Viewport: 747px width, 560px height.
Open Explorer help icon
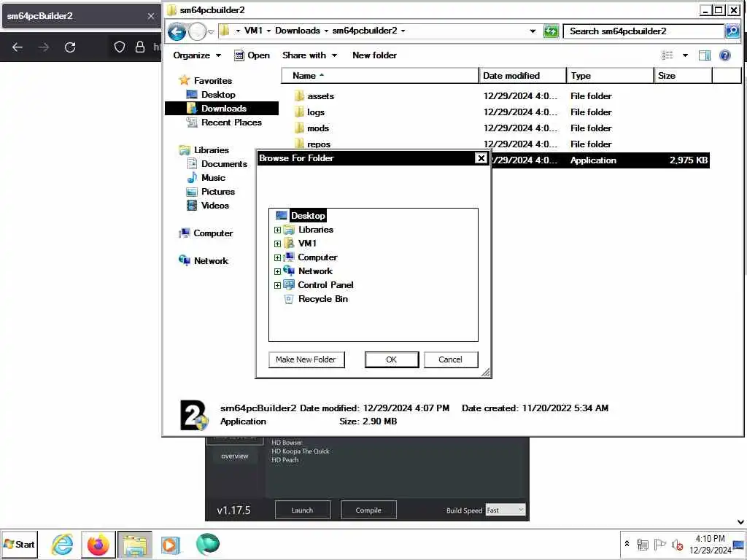[x=724, y=55]
